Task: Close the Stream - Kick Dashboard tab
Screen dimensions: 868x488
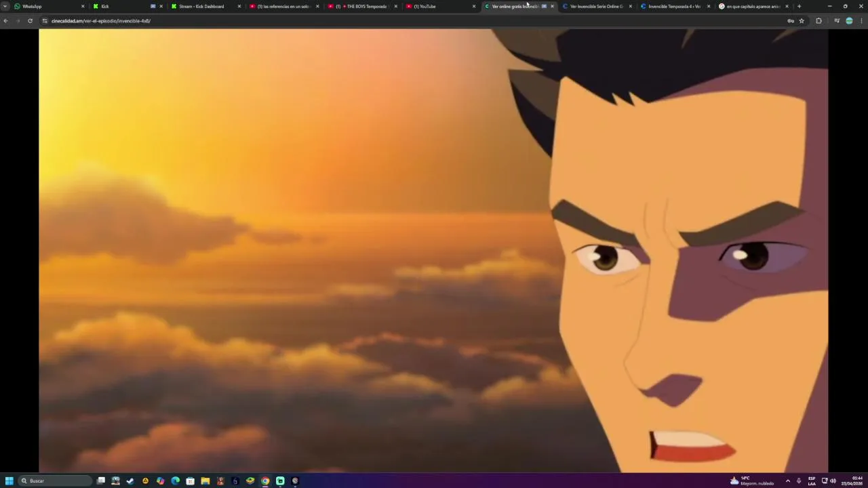Action: (x=239, y=6)
